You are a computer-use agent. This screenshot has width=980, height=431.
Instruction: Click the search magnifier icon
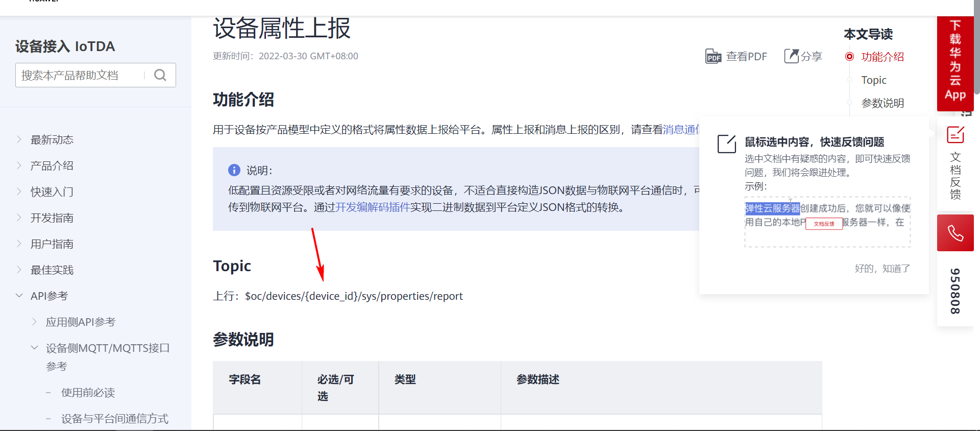tap(160, 75)
